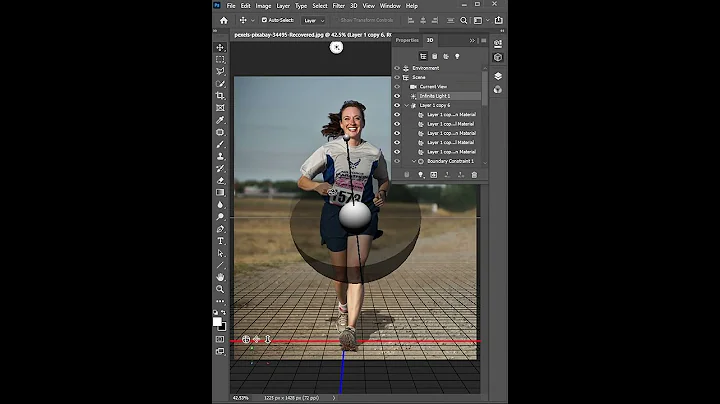Add new light at 3D panel bottom
The image size is (720, 404).
[x=420, y=175]
